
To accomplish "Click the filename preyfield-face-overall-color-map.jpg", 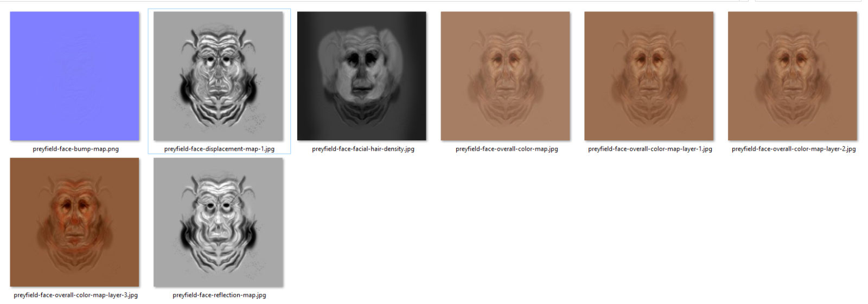I will 507,149.
